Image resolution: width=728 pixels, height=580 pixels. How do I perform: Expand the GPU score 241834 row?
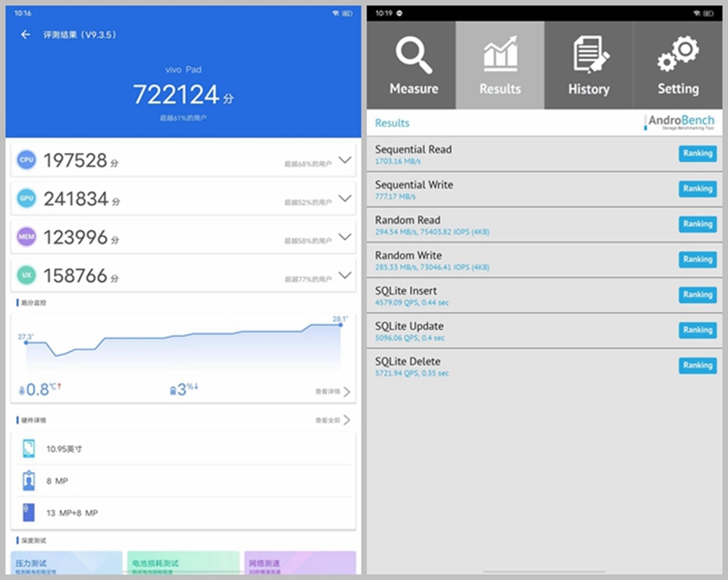pos(345,198)
